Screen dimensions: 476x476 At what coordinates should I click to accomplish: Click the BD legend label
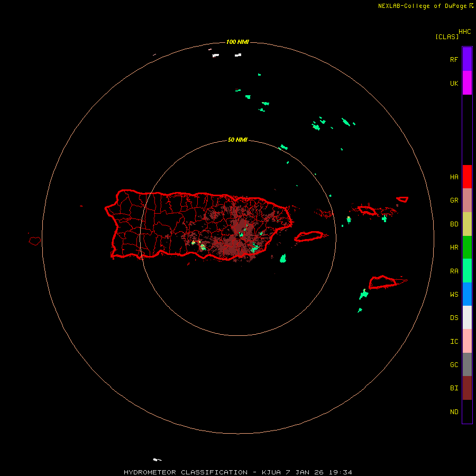tap(454, 224)
